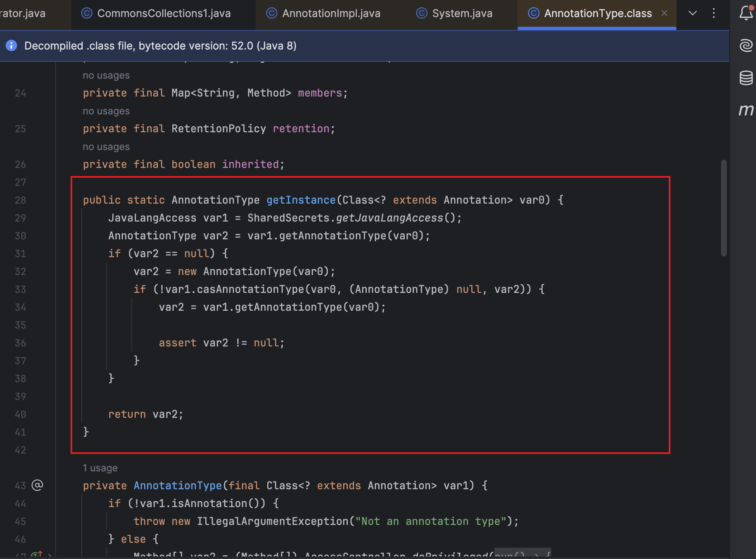
Task: Click line number 28 in the gutter
Action: [20, 200]
